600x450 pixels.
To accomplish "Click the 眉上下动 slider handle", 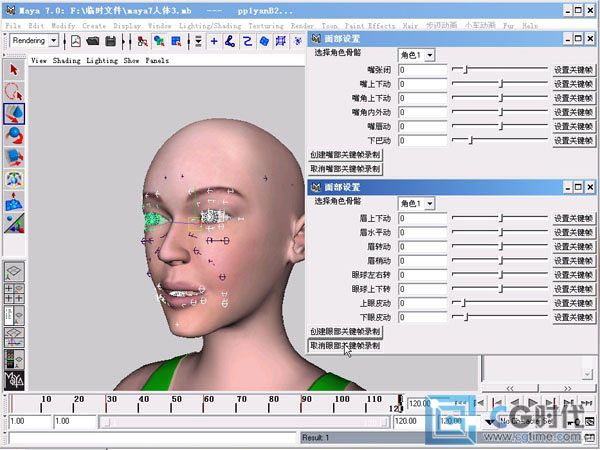I will 501,218.
